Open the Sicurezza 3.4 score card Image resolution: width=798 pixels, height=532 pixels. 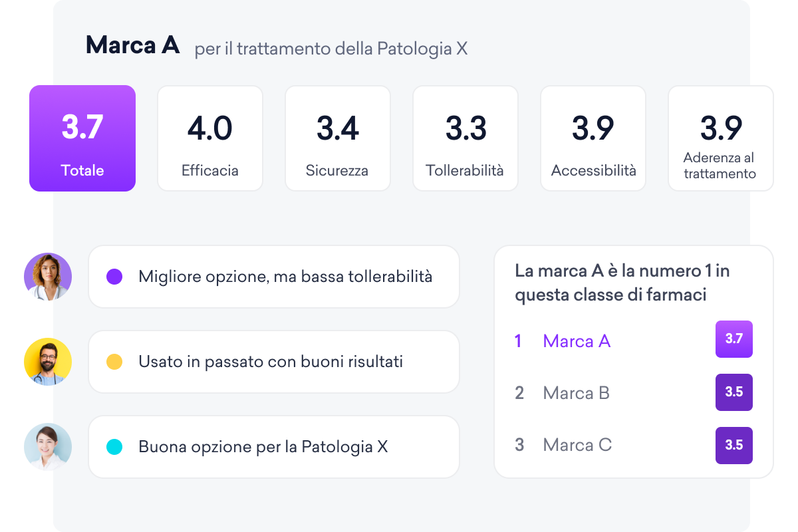point(338,138)
